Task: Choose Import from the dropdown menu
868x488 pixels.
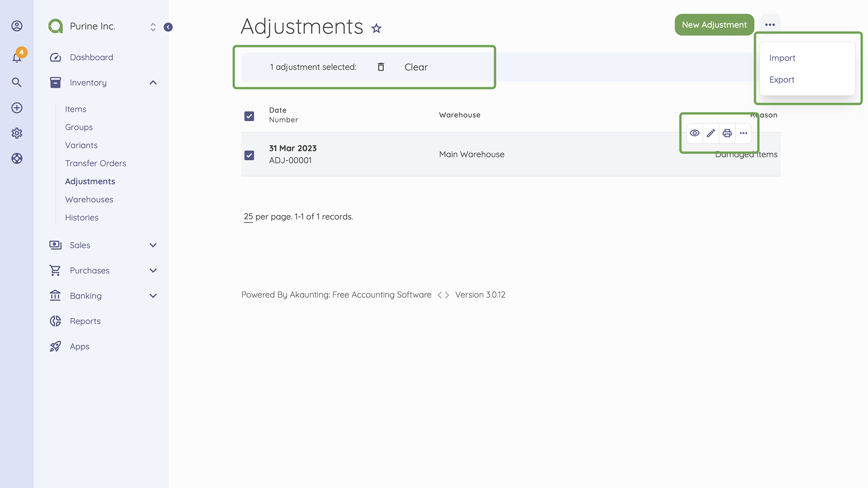Action: (782, 58)
